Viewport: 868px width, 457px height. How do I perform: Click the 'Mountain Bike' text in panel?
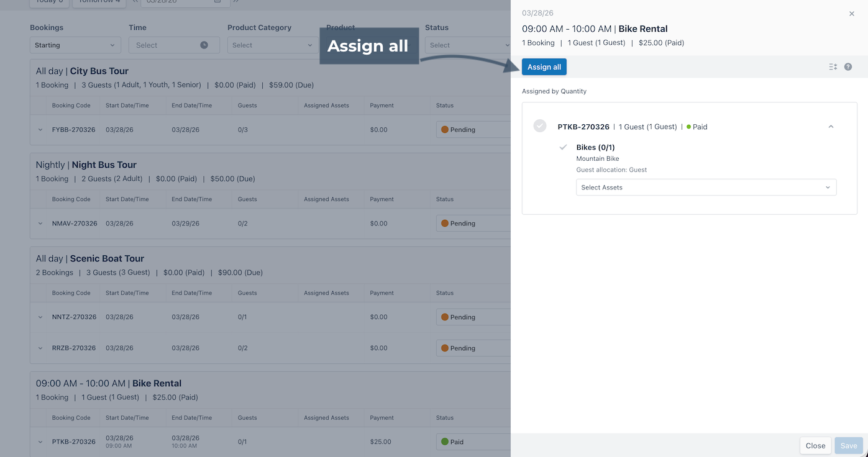click(598, 159)
